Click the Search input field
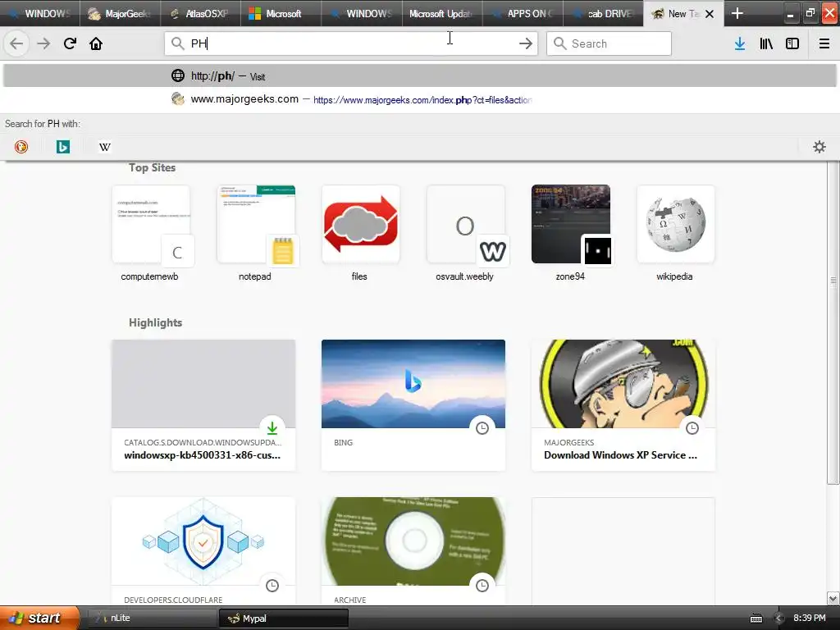 tap(609, 43)
